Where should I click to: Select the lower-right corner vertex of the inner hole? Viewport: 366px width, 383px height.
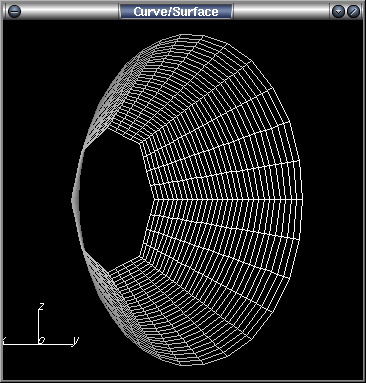[139, 256]
